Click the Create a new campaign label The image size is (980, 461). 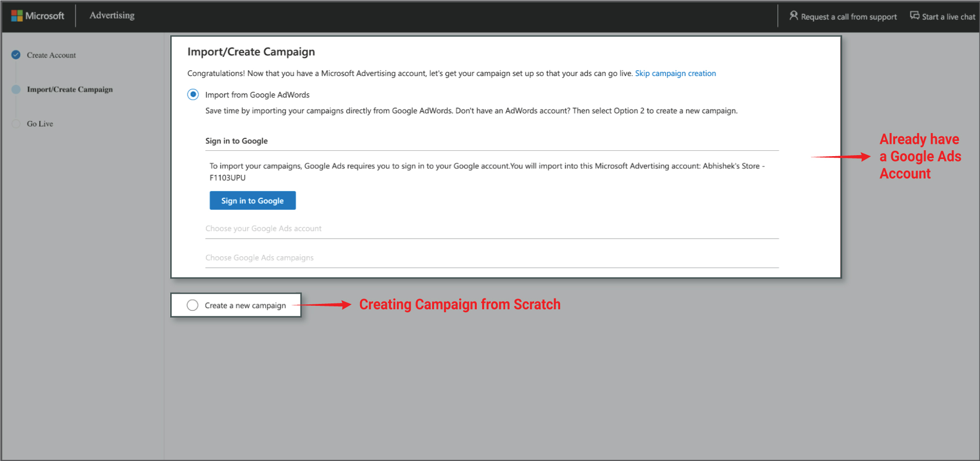tap(245, 305)
